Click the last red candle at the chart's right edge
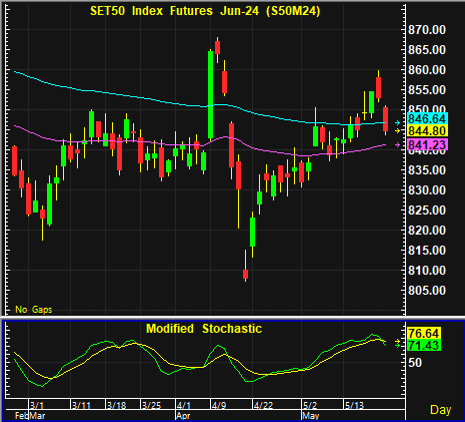Screen dimensions: 465x422 pos(386,119)
